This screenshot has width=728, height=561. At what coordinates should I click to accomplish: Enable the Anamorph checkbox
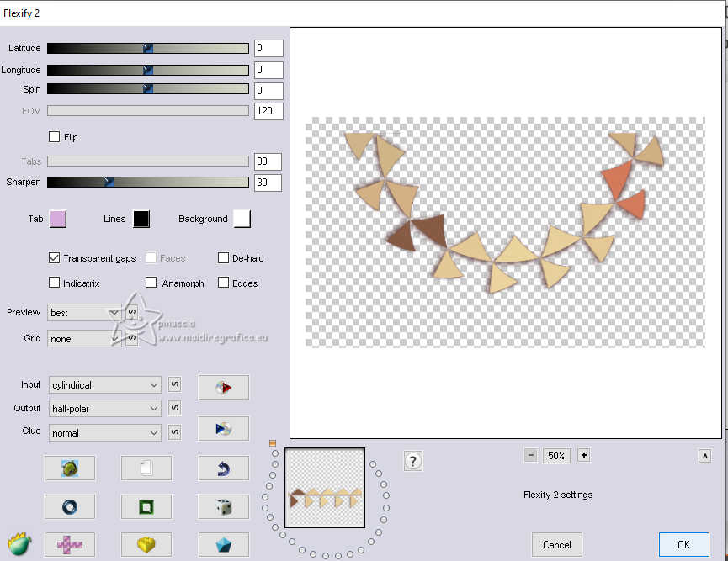pos(151,283)
